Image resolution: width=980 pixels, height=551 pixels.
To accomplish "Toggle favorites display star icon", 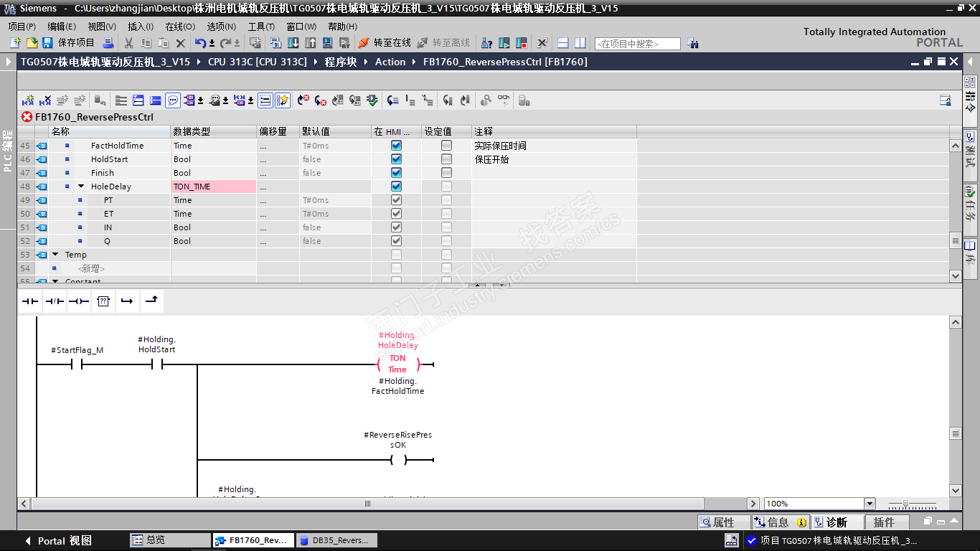I will [x=283, y=100].
